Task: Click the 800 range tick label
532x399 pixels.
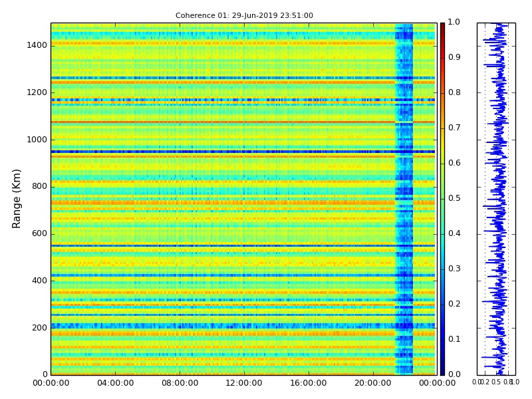Action: 39,187
